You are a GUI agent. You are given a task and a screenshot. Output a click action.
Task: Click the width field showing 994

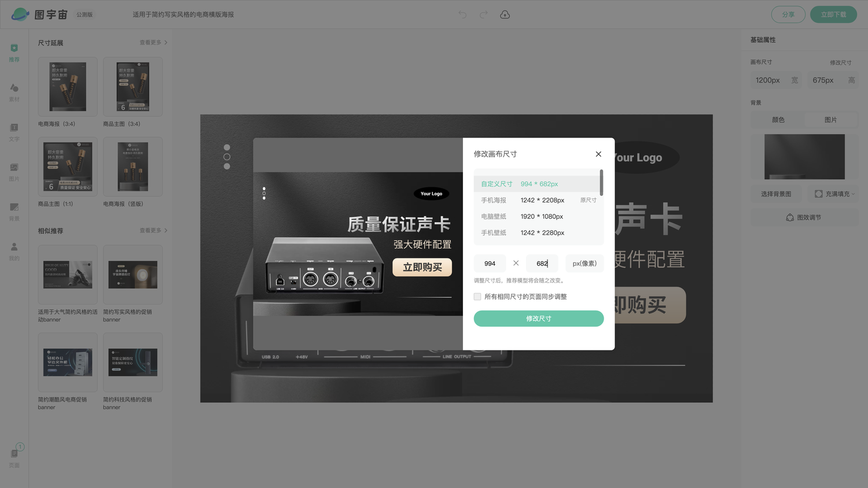pos(490,263)
